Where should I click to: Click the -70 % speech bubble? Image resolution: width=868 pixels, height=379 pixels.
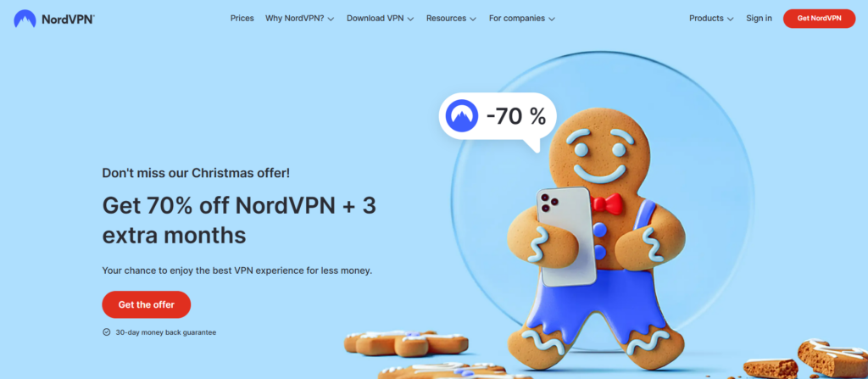(498, 117)
